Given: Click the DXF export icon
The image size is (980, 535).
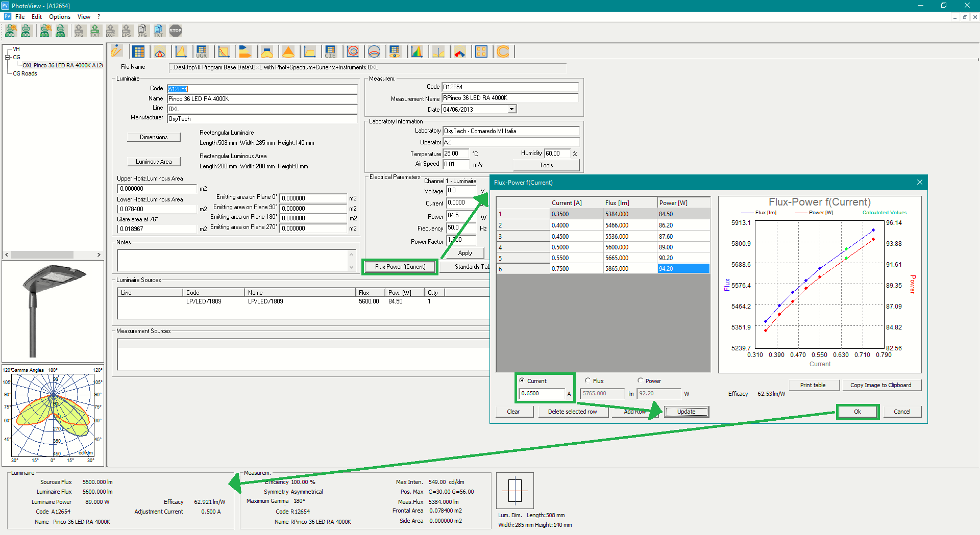Looking at the screenshot, I should 111,31.
